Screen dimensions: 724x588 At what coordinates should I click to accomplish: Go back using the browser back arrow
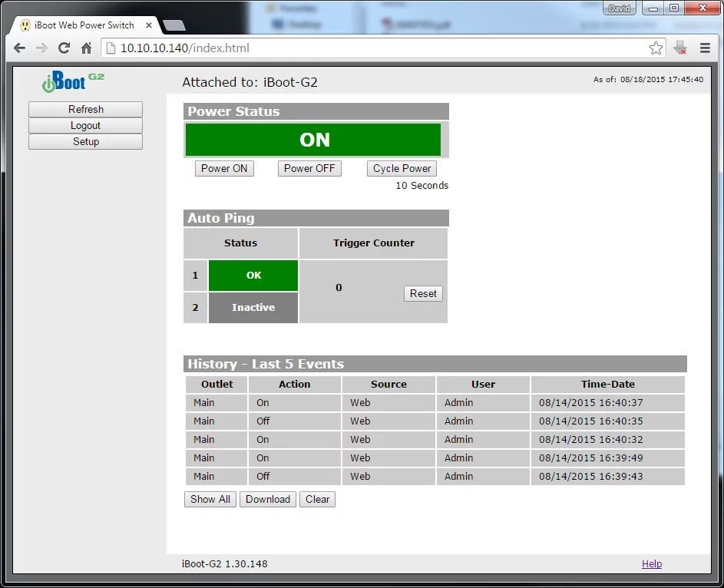tap(19, 48)
